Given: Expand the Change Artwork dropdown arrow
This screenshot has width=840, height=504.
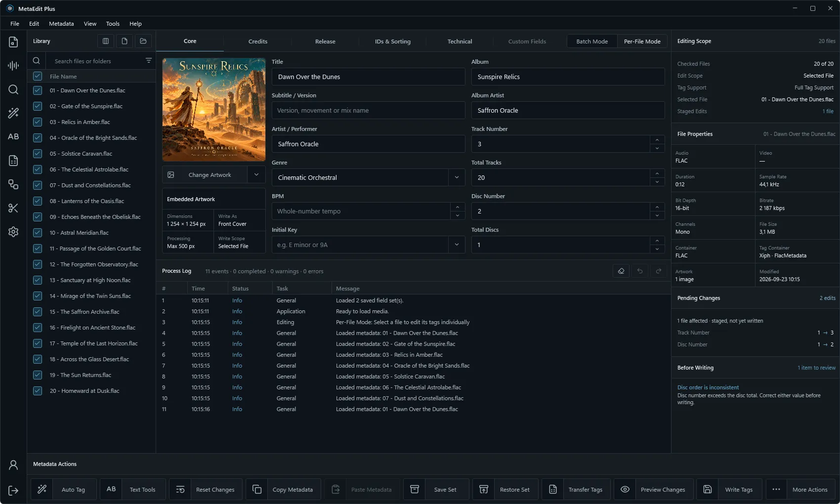Looking at the screenshot, I should [256, 174].
